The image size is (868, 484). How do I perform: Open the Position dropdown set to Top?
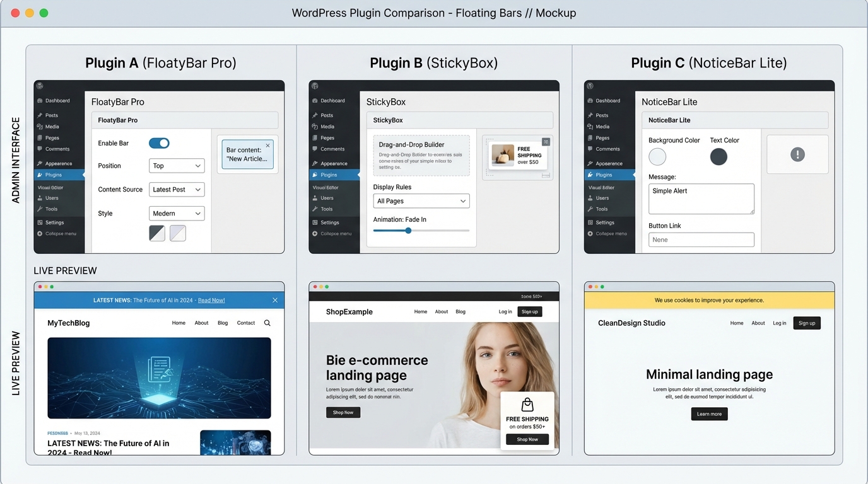[177, 165]
